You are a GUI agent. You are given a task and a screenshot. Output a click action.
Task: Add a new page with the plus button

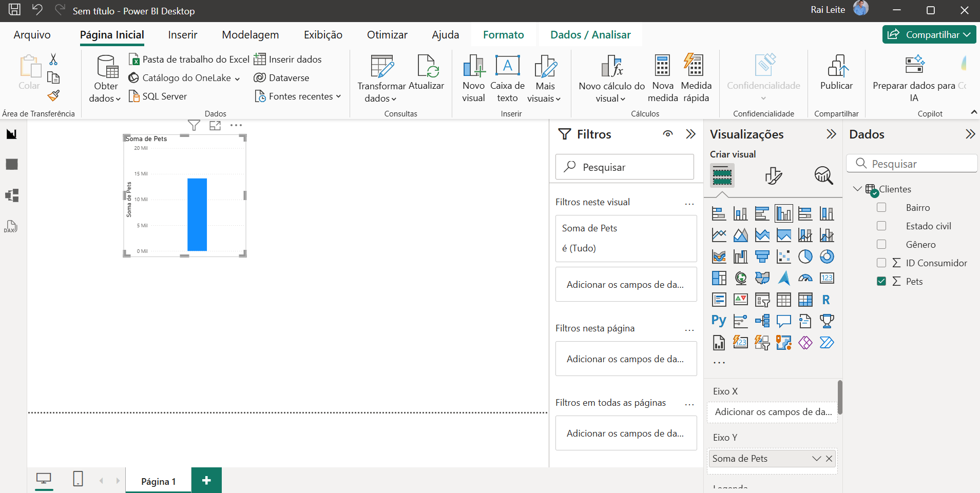206,481
